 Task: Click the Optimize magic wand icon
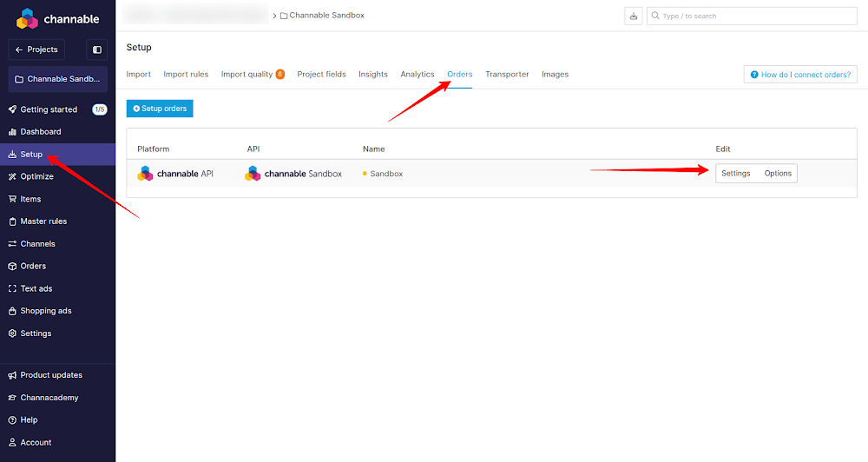[x=12, y=176]
